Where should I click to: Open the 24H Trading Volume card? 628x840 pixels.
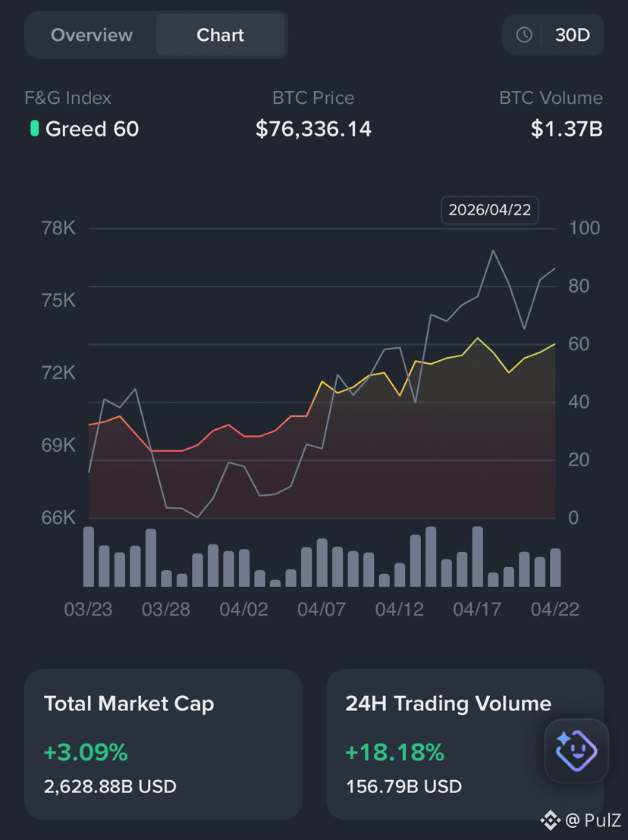coord(465,744)
